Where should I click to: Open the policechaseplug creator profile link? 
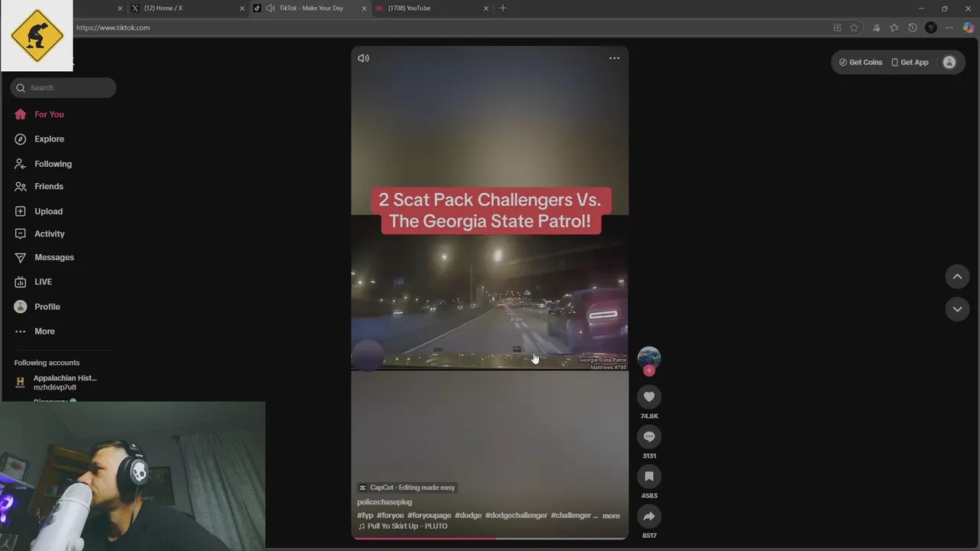[384, 502]
